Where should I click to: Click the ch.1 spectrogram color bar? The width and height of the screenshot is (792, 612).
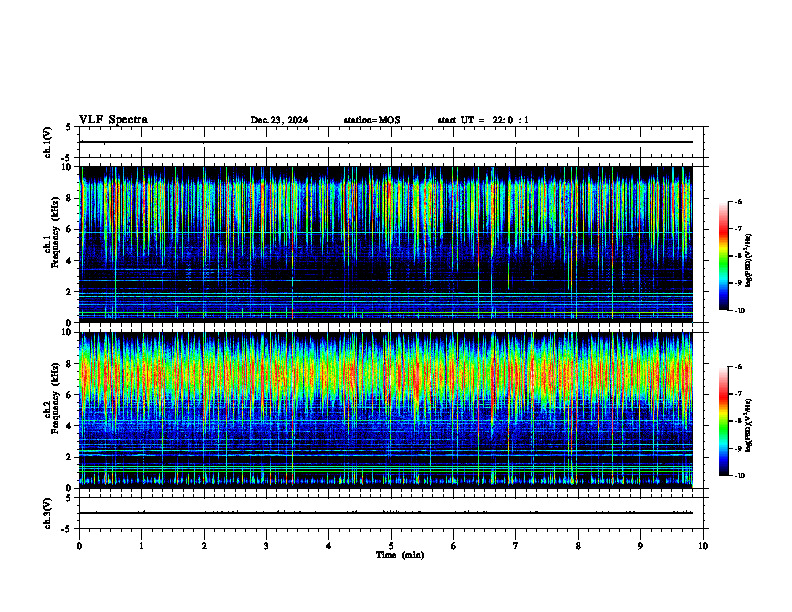(723, 256)
